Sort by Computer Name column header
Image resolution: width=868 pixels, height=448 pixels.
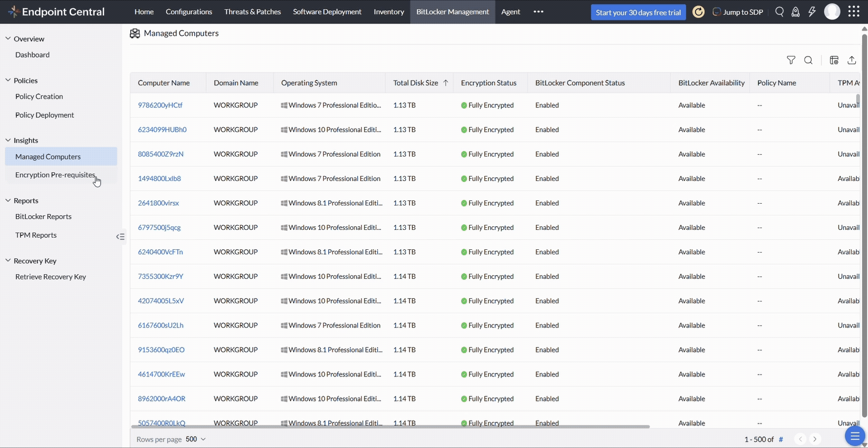pyautogui.click(x=164, y=83)
